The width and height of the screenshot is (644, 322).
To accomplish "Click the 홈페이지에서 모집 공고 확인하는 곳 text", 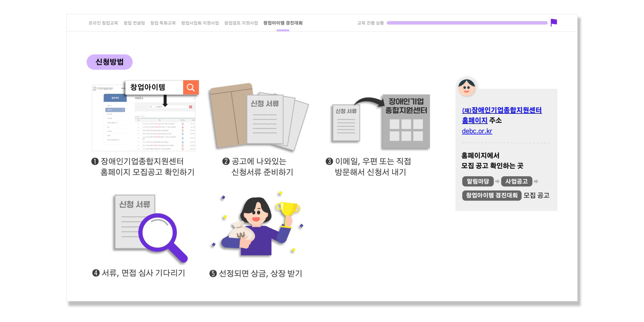I will 492,160.
